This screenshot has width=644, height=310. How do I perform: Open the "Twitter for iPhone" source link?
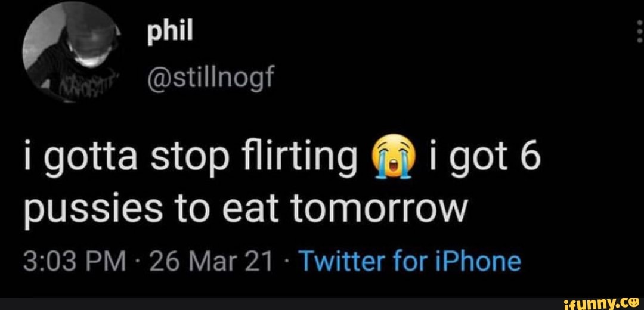pos(408,261)
